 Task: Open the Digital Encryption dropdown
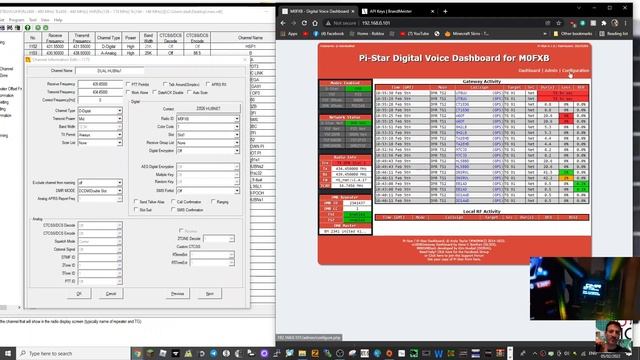point(208,151)
